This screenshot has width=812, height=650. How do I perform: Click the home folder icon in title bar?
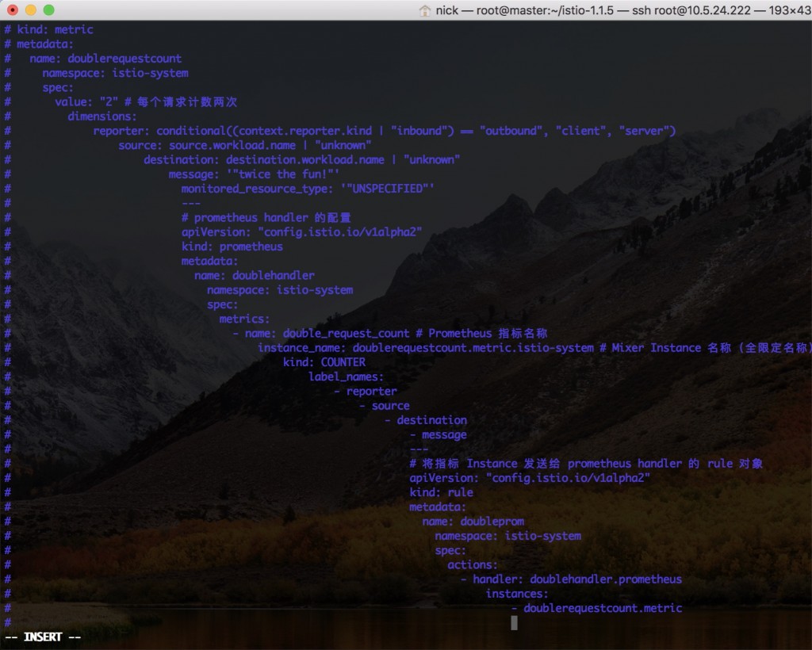[x=425, y=10]
